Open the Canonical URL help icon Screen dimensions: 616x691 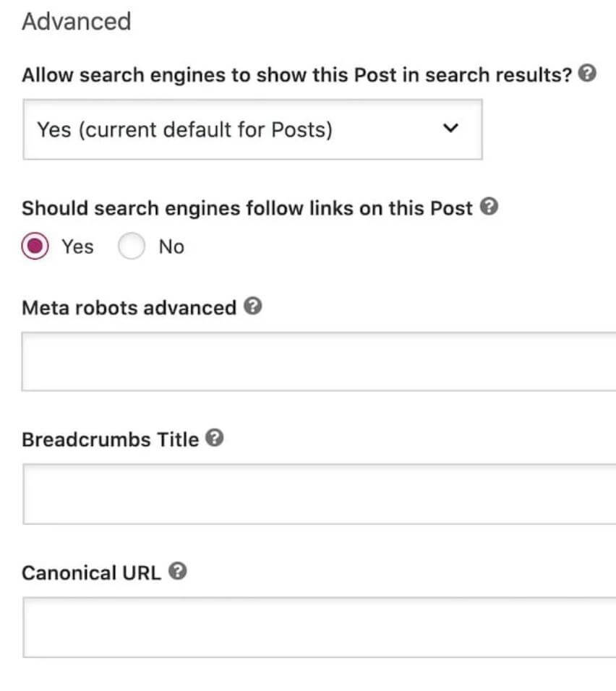pyautogui.click(x=178, y=572)
